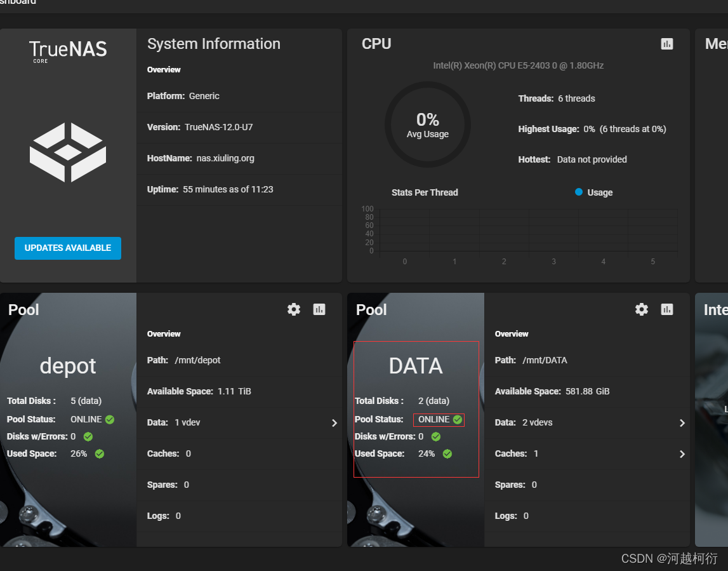Viewport: 728px width, 571px height.
Task: Click the Stats Per Thread chart
Action: coord(520,235)
